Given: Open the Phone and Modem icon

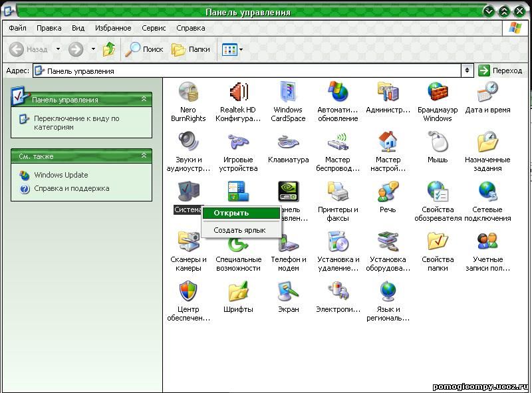Looking at the screenshot, I should click(288, 243).
